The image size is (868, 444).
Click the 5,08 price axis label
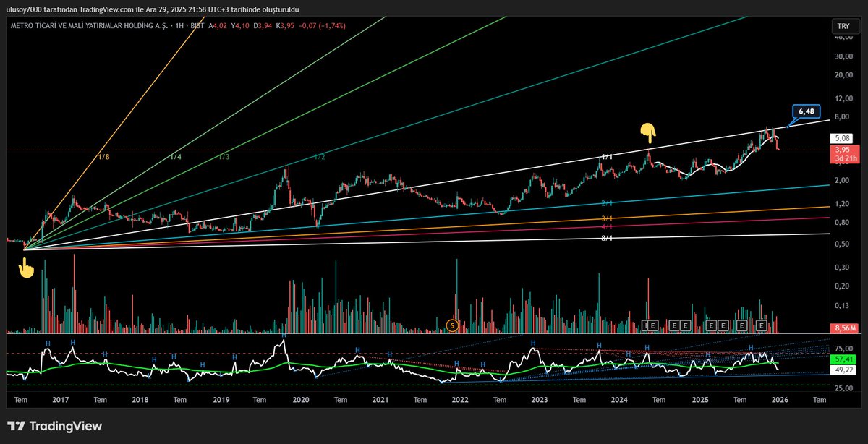pos(843,137)
